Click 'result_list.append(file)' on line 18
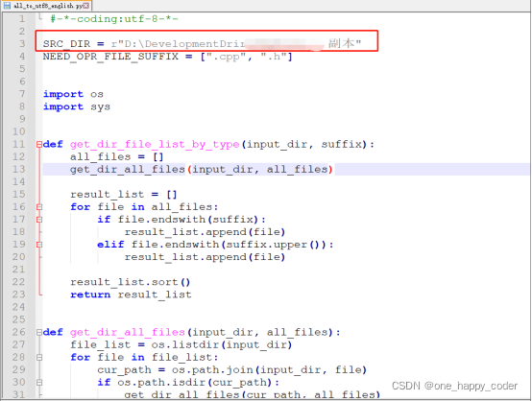 [205, 232]
